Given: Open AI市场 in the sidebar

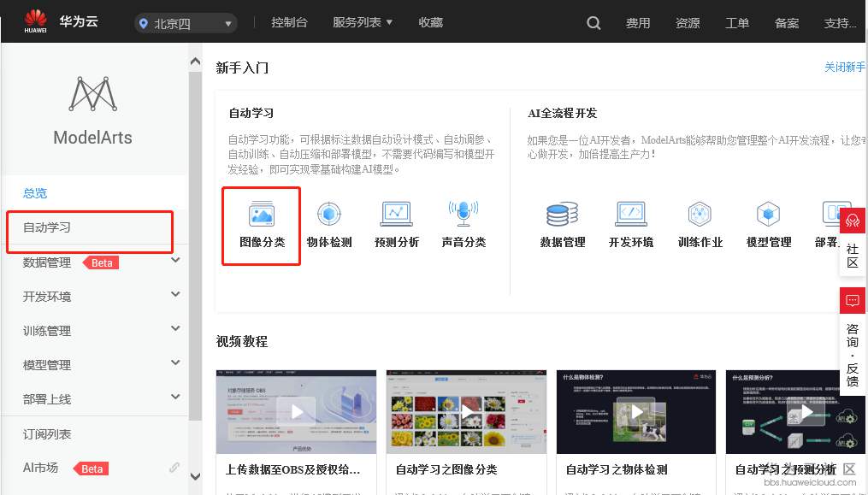Looking at the screenshot, I should tap(40, 468).
